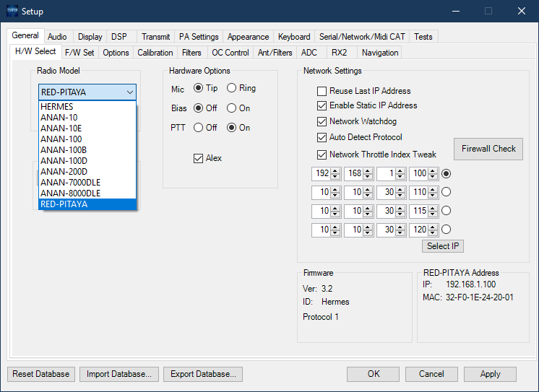This screenshot has height=392, width=539.
Task: Switch to the Audio tab
Action: tap(57, 37)
